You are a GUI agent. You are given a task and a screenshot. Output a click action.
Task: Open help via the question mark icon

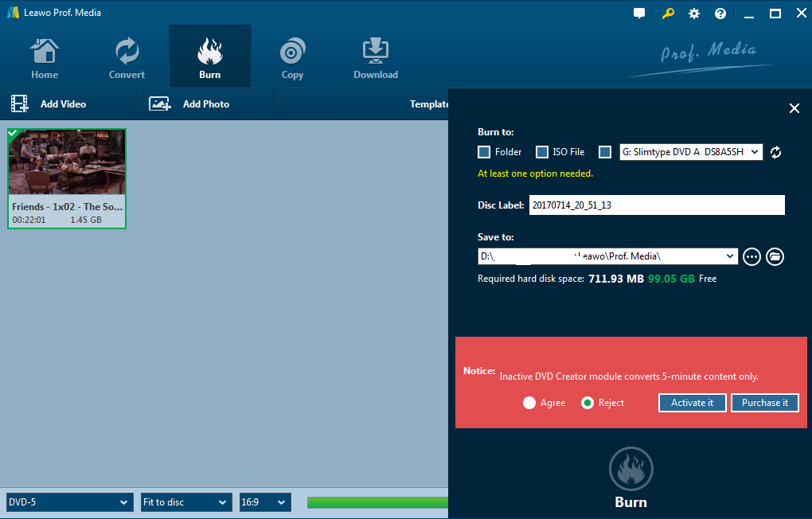[720, 14]
